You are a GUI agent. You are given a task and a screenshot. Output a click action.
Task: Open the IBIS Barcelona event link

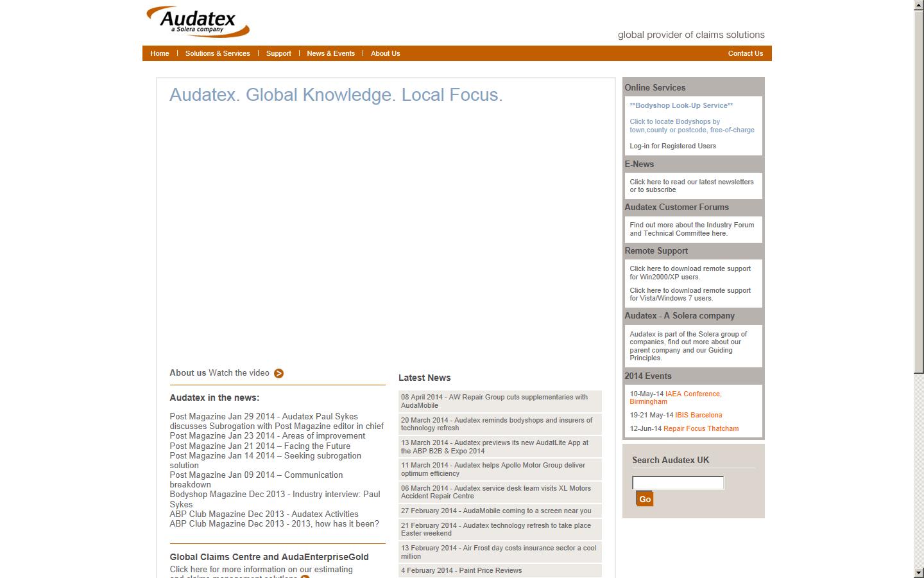[x=699, y=415]
